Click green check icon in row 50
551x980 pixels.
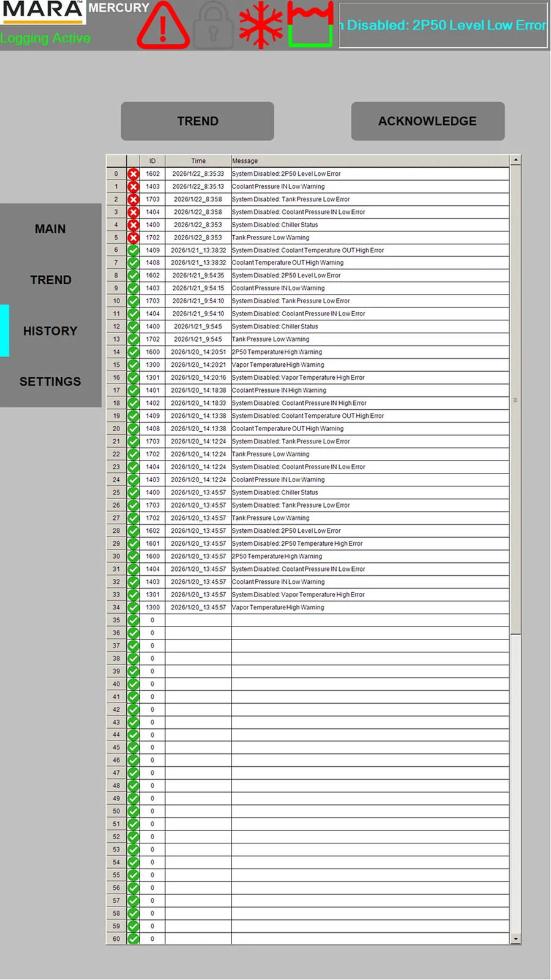pos(133,812)
